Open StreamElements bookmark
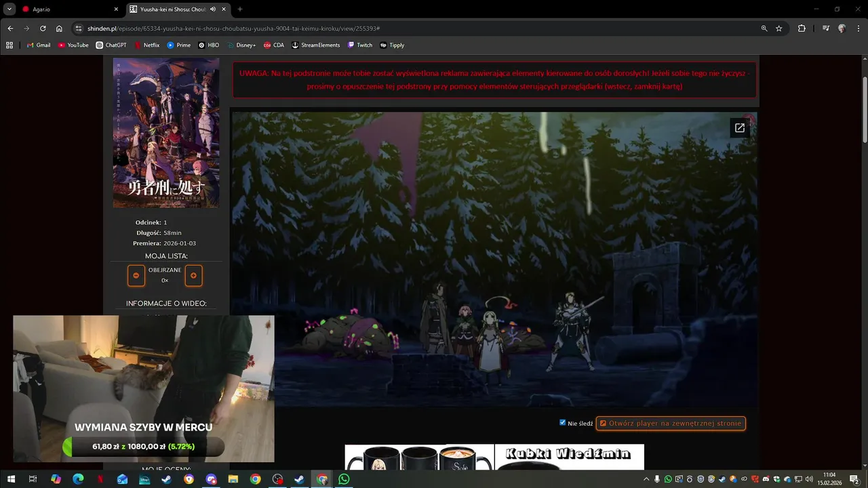This screenshot has width=868, height=488. [x=316, y=45]
